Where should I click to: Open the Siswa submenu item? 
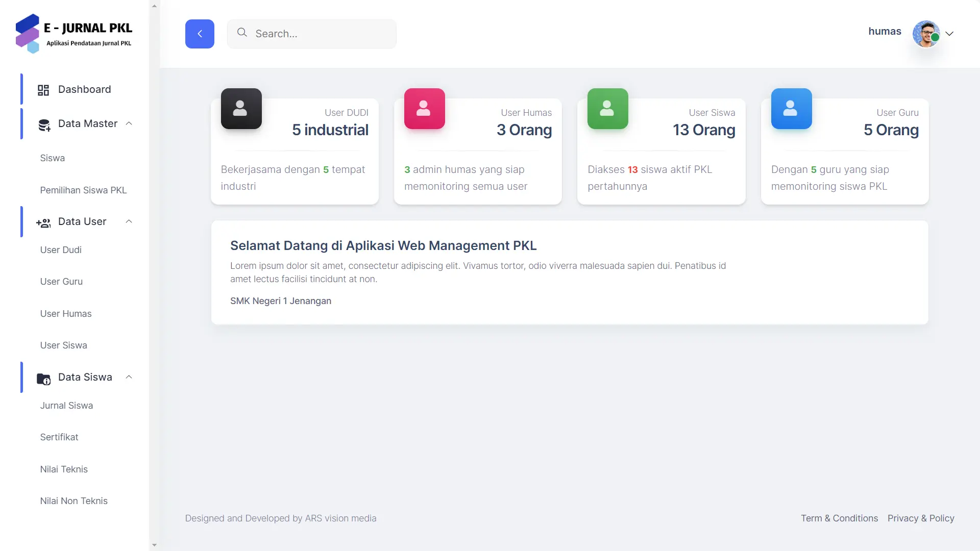point(53,158)
